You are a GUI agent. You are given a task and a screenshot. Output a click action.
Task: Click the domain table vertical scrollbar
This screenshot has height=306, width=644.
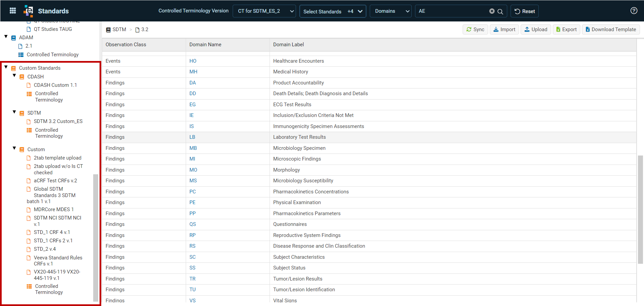click(x=640, y=209)
